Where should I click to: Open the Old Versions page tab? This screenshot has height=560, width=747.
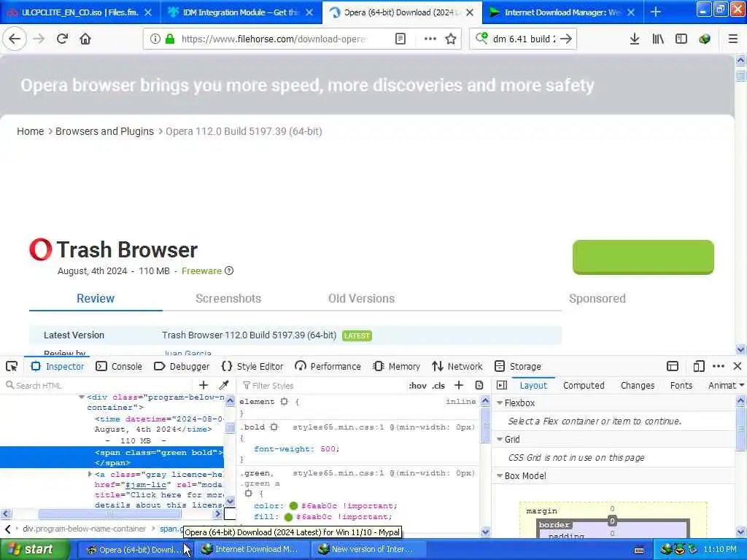(x=361, y=298)
